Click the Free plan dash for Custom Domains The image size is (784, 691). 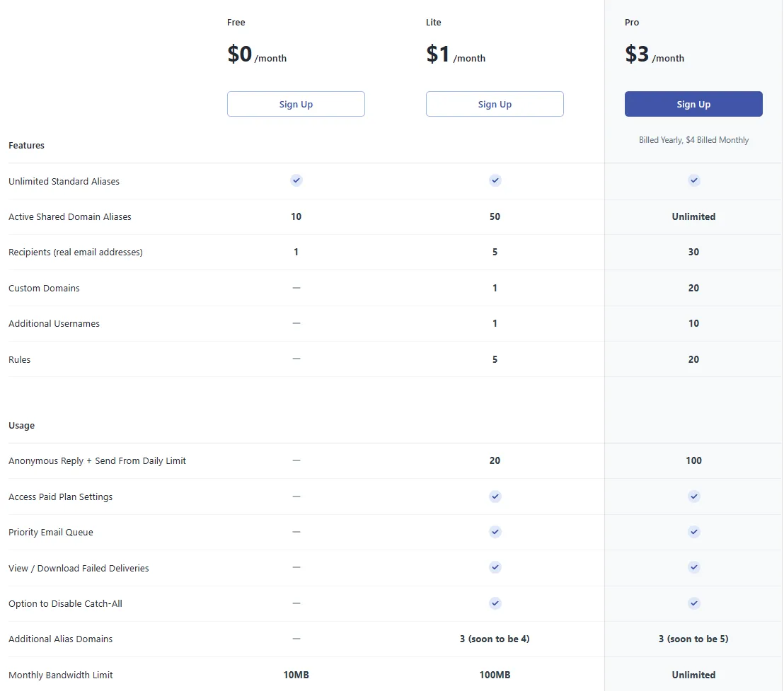[x=296, y=288]
